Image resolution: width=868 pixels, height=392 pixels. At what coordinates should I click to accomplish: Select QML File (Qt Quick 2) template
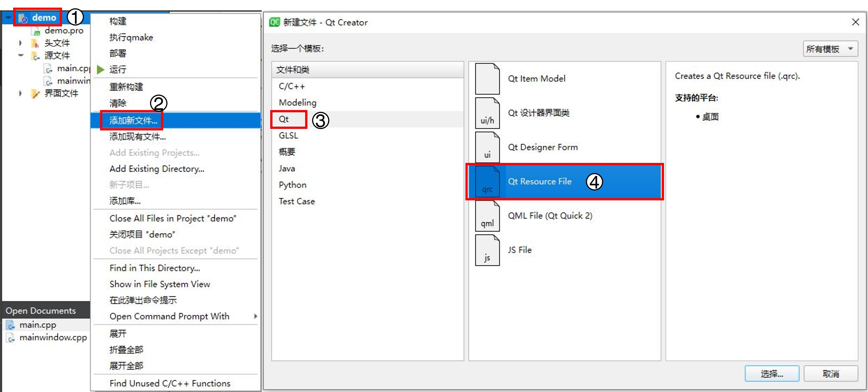tap(565, 216)
